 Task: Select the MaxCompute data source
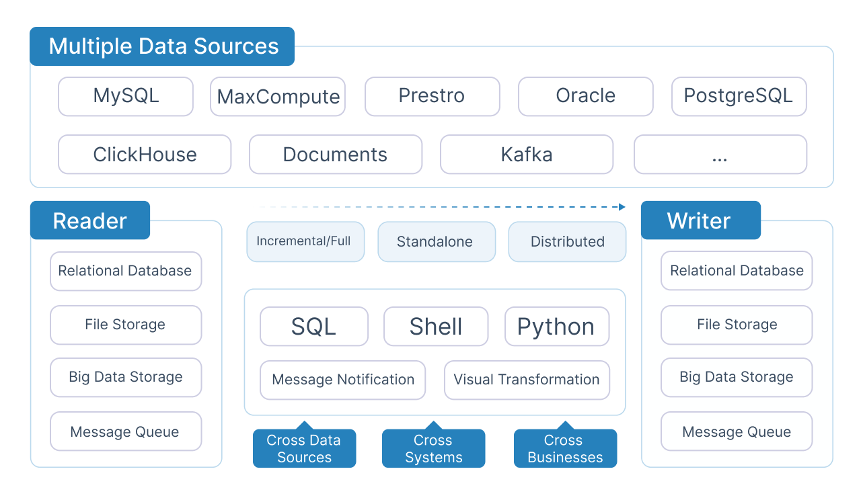point(278,97)
